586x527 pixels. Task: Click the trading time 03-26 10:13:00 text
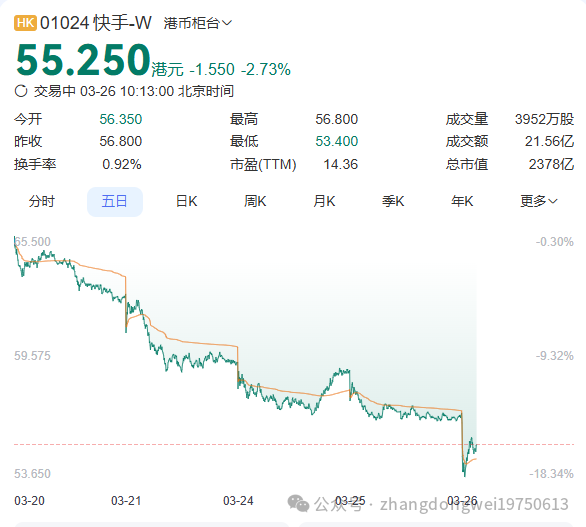click(x=127, y=91)
